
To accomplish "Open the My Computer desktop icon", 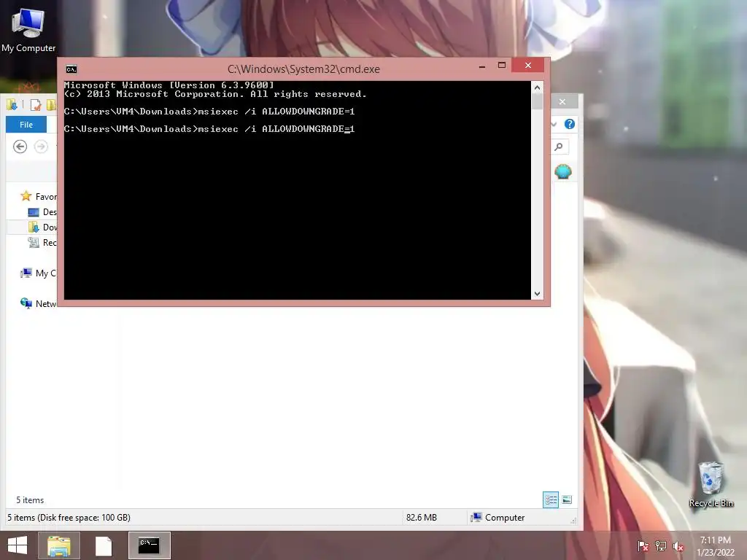I will click(28, 30).
